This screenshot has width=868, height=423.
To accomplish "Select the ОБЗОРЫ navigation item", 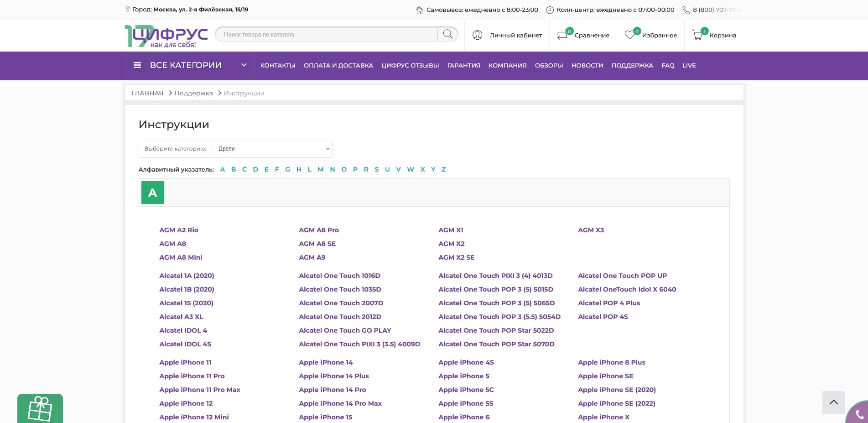I will pyautogui.click(x=549, y=66).
